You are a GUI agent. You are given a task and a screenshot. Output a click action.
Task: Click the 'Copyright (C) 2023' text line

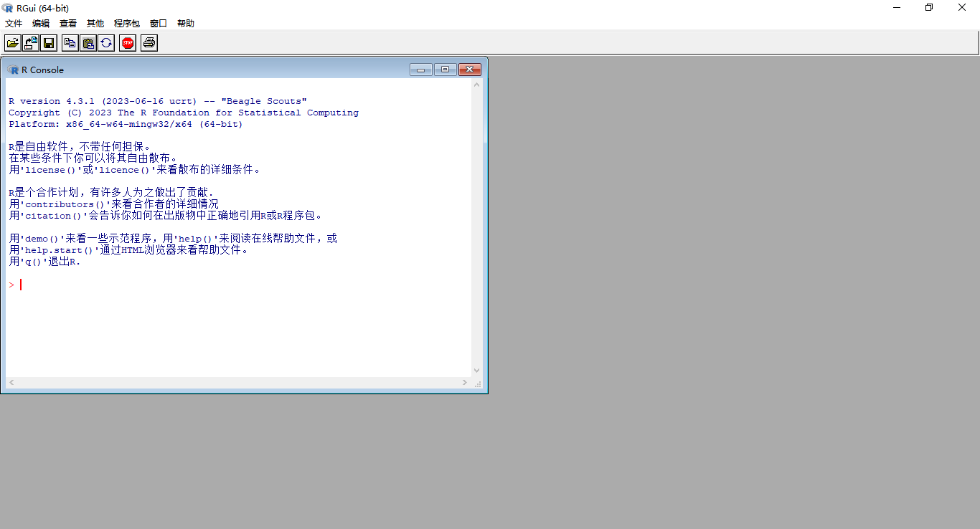pos(184,113)
